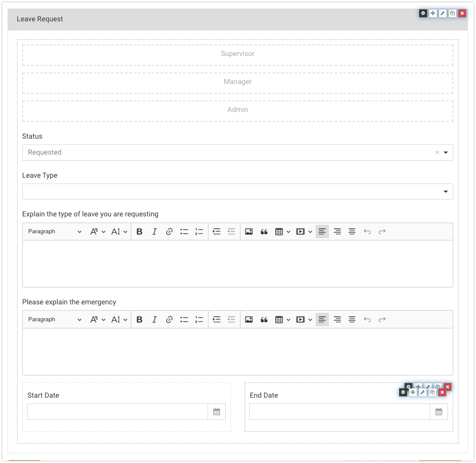Toggle bold in the leave type explanation editor
This screenshot has height=463, width=476.
pyautogui.click(x=140, y=231)
